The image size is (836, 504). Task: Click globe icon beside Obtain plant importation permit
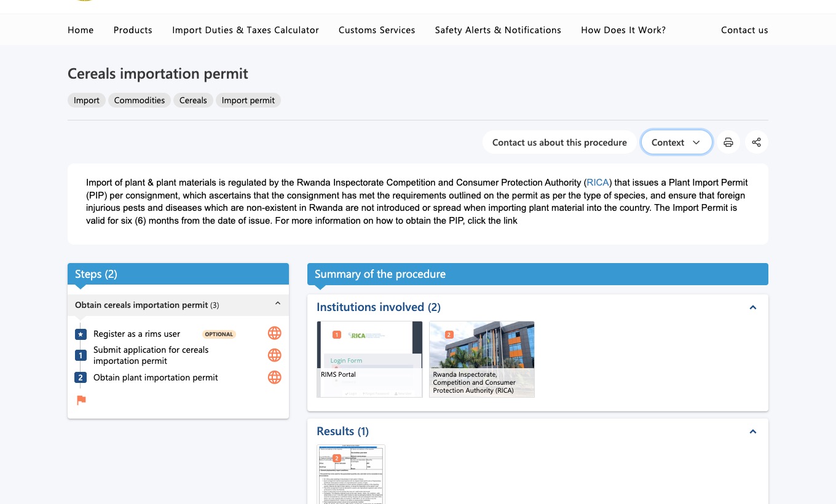coord(275,377)
